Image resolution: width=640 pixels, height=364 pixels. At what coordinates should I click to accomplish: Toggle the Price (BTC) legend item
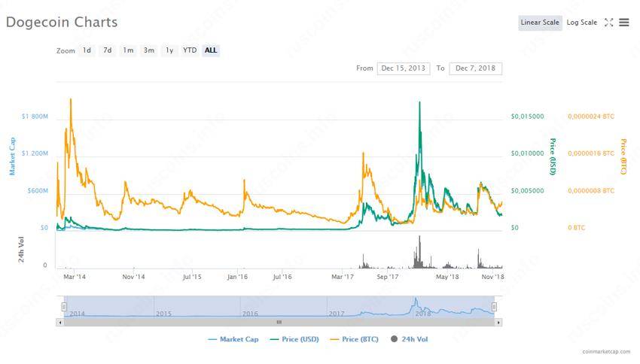pos(354,339)
